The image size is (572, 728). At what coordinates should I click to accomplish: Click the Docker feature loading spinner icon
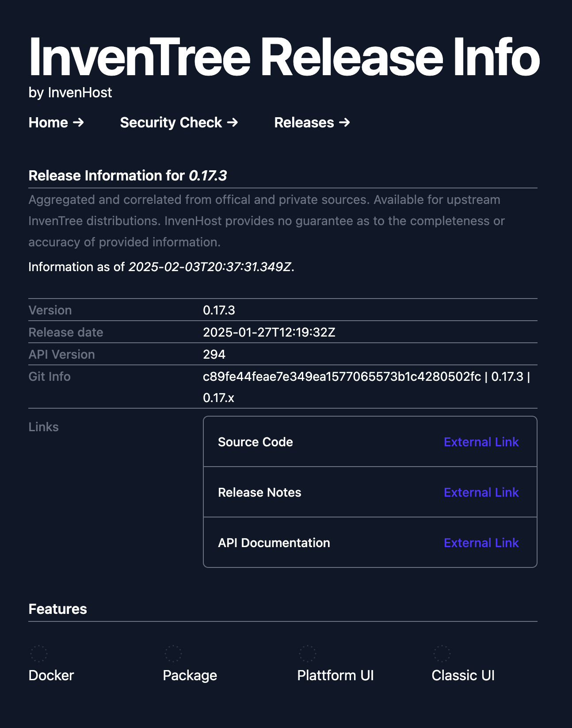[40, 653]
